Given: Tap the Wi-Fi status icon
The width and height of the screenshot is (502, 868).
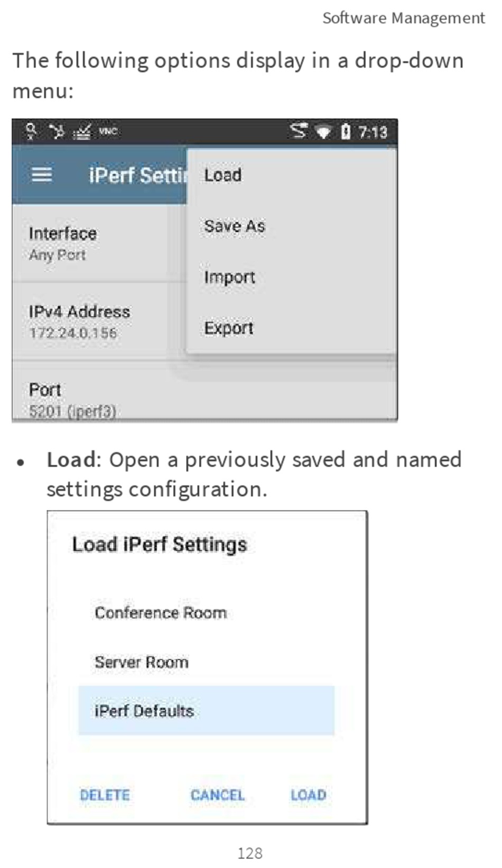Looking at the screenshot, I should click(x=323, y=131).
